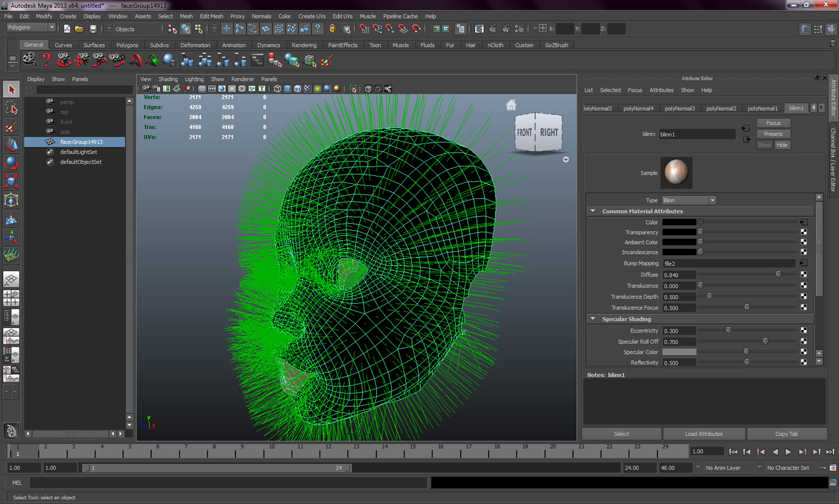The height and width of the screenshot is (504, 839).
Task: Click the red question mark shelf icon
Action: click(46, 60)
